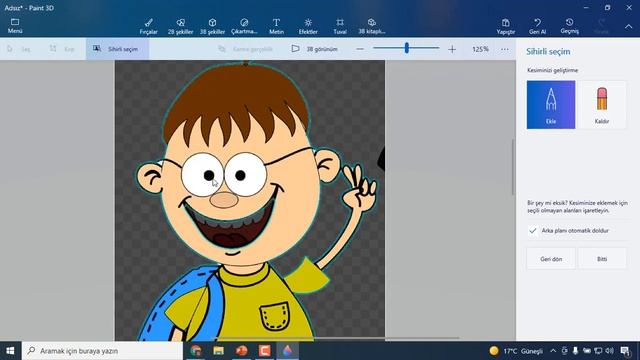Open the Windows Start menu

tap(10, 351)
